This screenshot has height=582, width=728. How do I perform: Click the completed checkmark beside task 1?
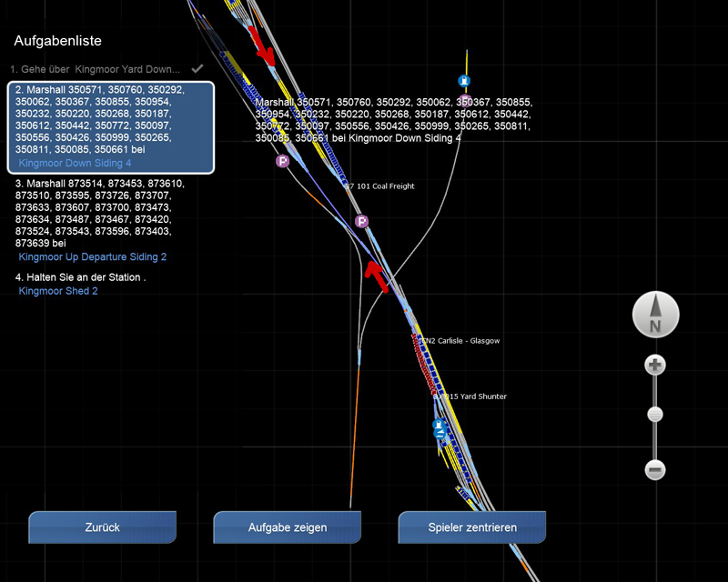pos(197,69)
